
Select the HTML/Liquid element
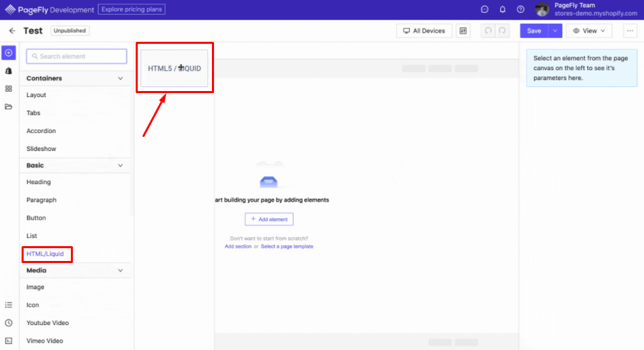[x=46, y=254]
